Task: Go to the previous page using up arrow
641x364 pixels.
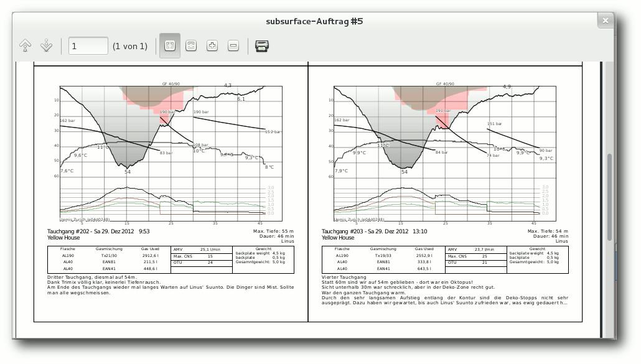Action: pyautogui.click(x=26, y=45)
